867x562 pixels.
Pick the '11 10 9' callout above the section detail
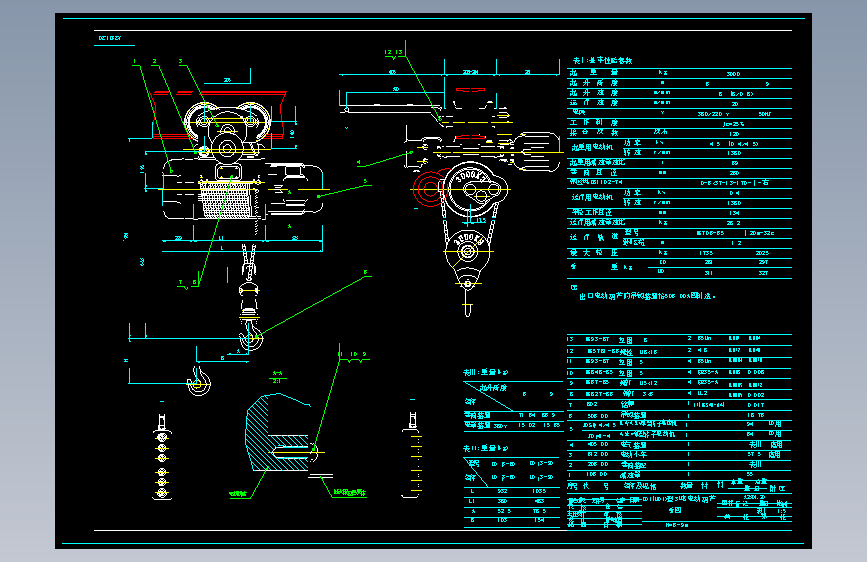[352, 355]
